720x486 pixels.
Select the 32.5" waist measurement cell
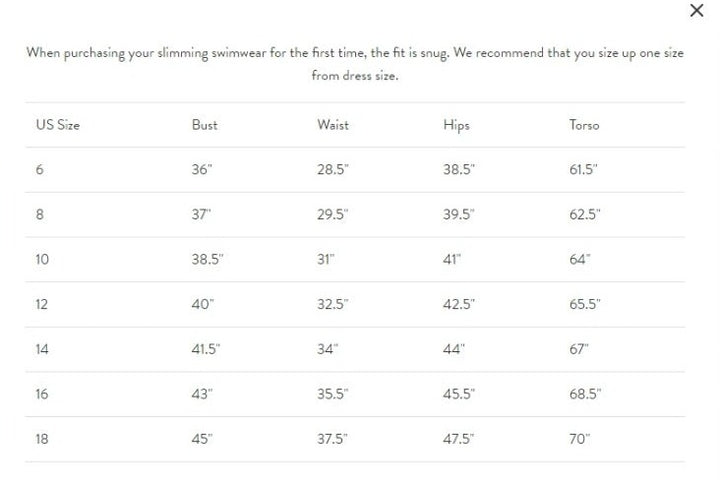tap(333, 305)
